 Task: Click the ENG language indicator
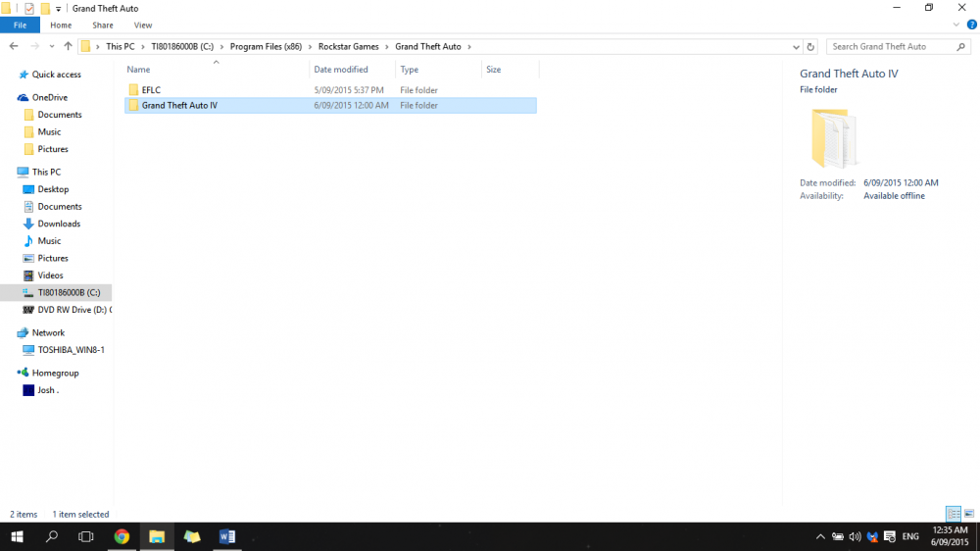[910, 536]
